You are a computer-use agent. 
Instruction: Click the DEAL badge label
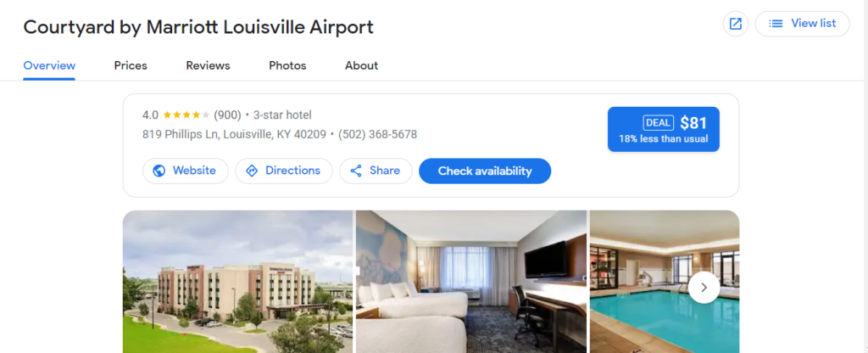658,122
